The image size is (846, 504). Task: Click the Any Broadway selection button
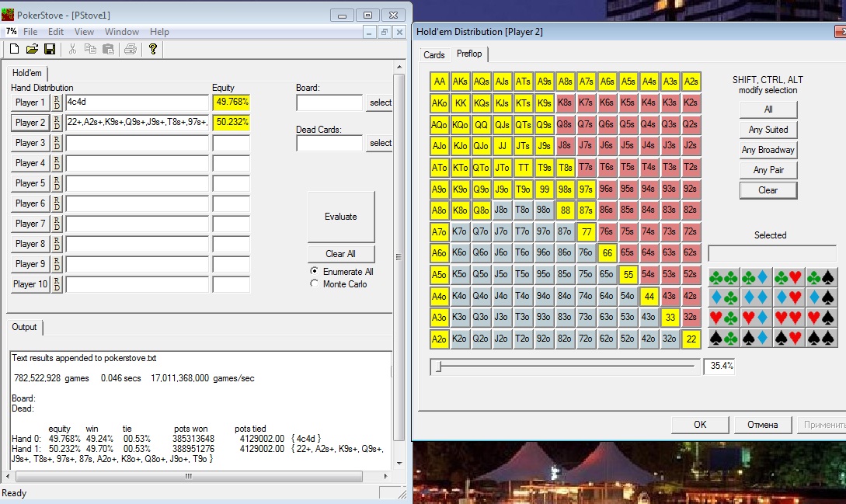coord(768,150)
